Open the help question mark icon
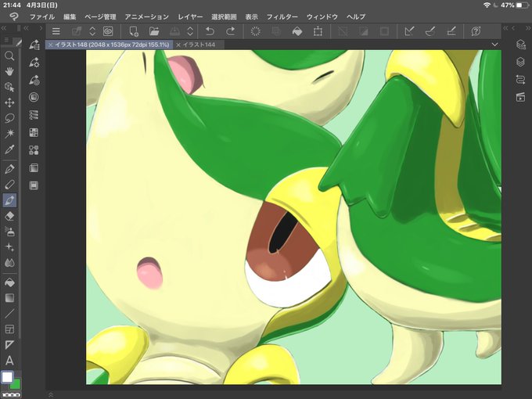 [x=476, y=31]
